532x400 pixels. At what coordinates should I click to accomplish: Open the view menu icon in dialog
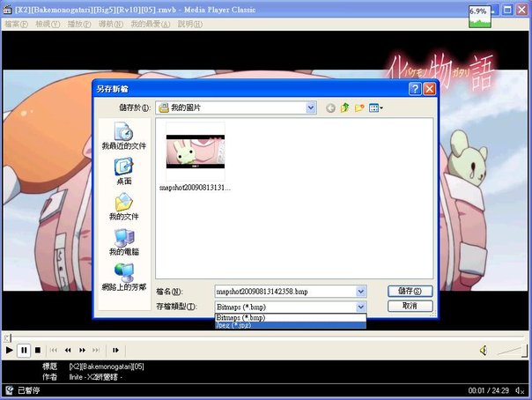pyautogui.click(x=375, y=108)
